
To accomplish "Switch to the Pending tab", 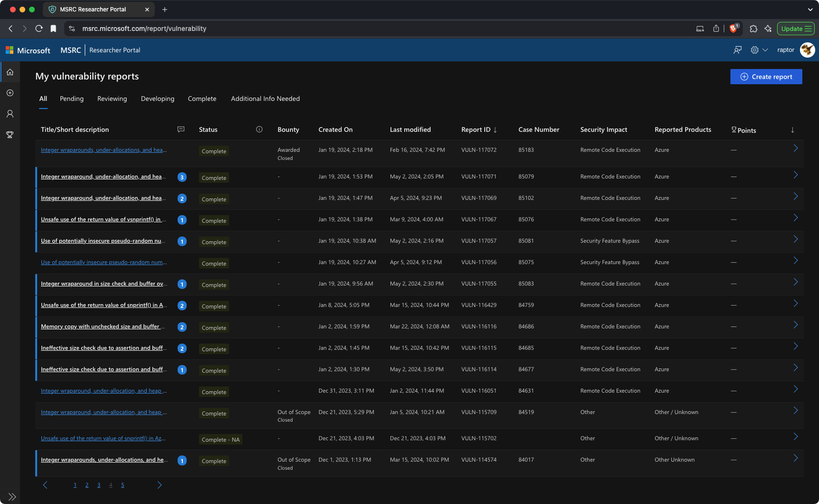I will 71,99.
